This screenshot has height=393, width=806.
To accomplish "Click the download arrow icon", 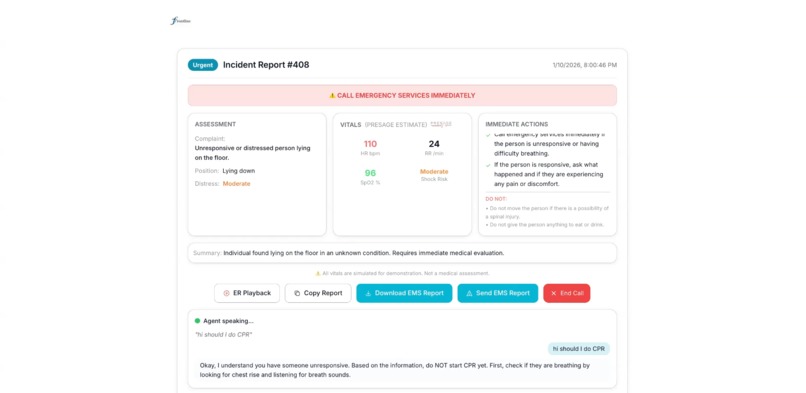I will (368, 293).
